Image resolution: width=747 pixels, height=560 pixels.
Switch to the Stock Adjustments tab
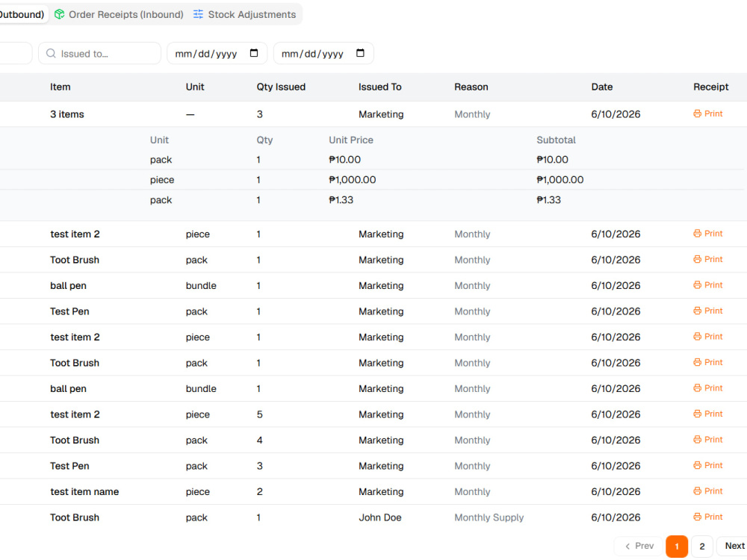pyautogui.click(x=245, y=14)
